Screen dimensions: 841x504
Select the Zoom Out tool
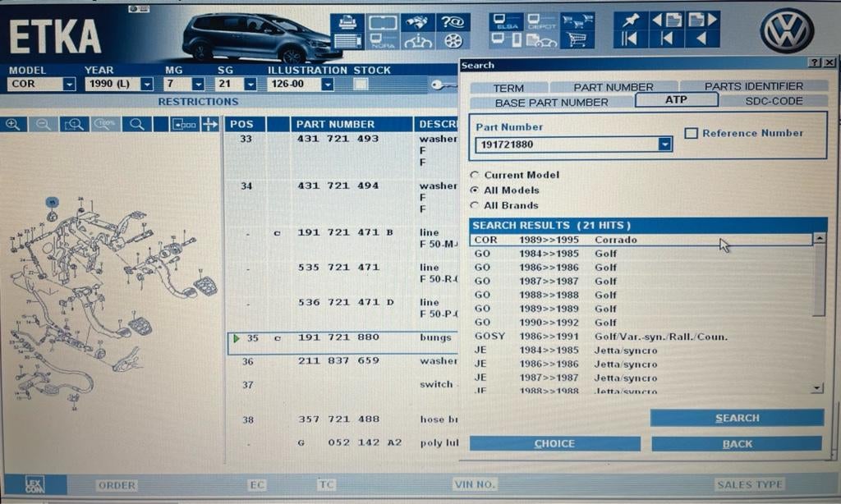43,125
